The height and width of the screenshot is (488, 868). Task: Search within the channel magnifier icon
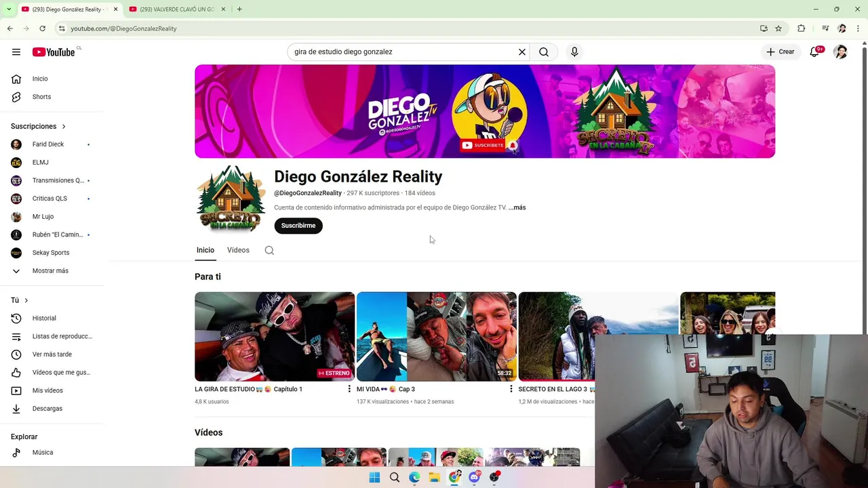click(269, 250)
